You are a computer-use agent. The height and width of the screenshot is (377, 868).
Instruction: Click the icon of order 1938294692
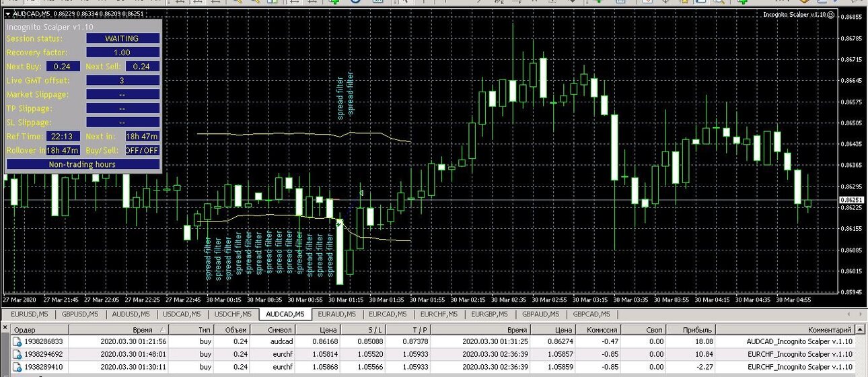pyautogui.click(x=17, y=354)
